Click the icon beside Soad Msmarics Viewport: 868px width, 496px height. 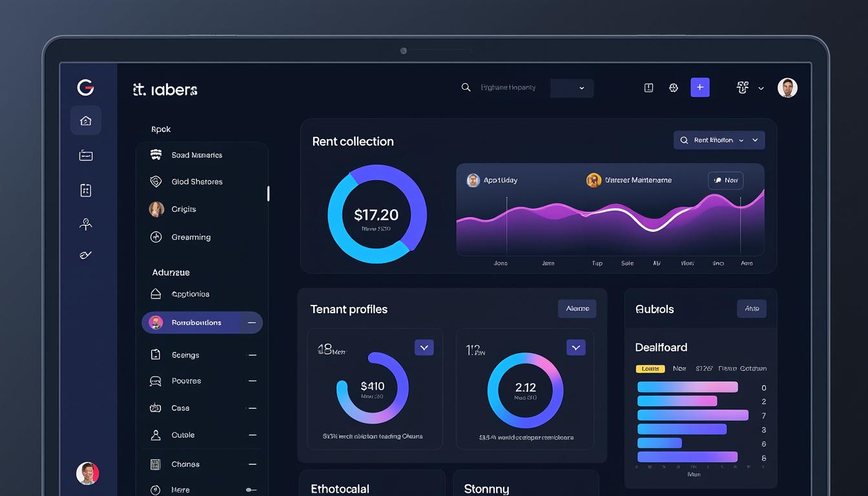(x=156, y=155)
